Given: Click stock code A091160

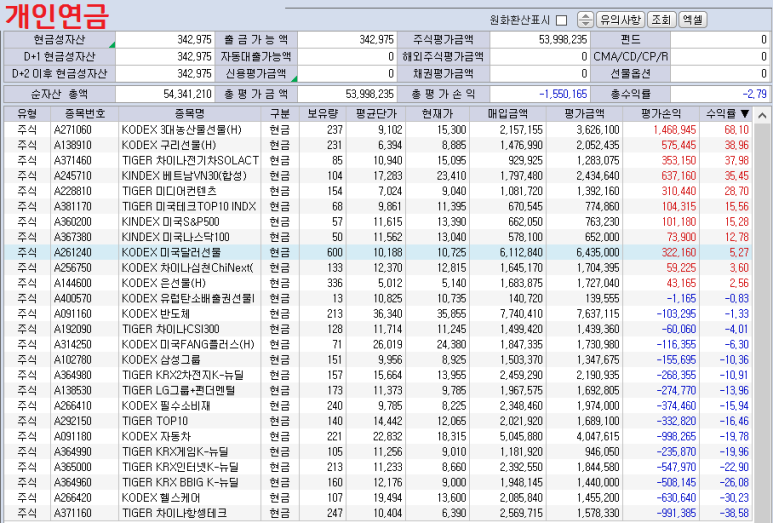Looking at the screenshot, I should coord(72,314).
